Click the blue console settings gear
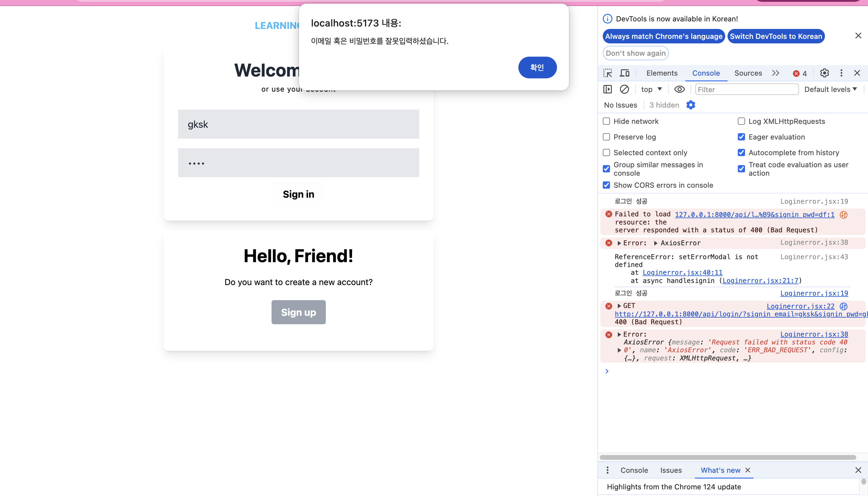The width and height of the screenshot is (868, 496). tap(690, 105)
